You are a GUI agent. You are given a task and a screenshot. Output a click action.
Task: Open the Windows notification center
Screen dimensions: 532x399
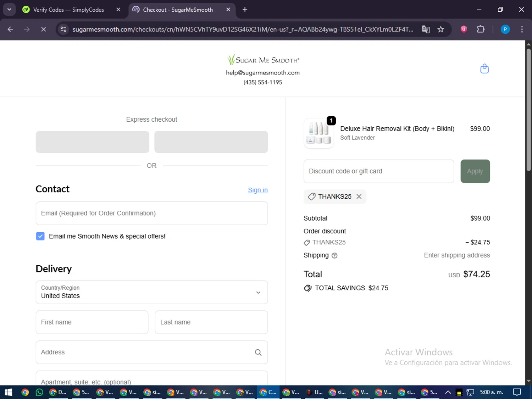pyautogui.click(x=517, y=392)
